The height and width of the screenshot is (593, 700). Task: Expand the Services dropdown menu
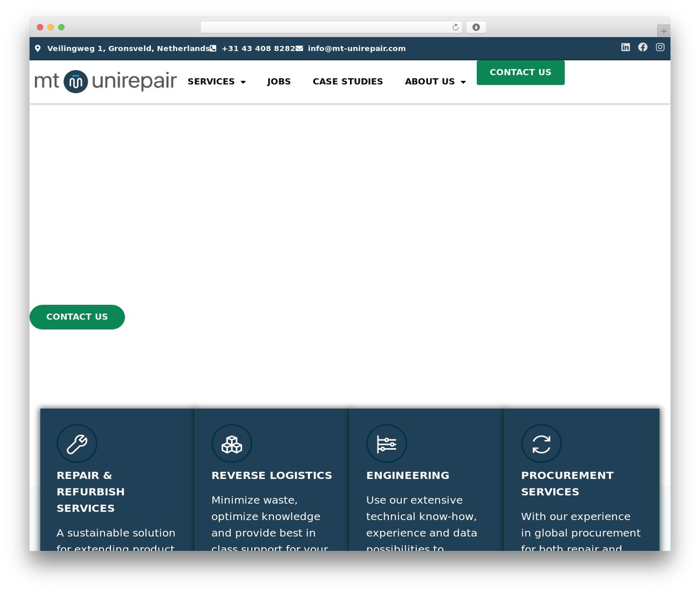217,82
